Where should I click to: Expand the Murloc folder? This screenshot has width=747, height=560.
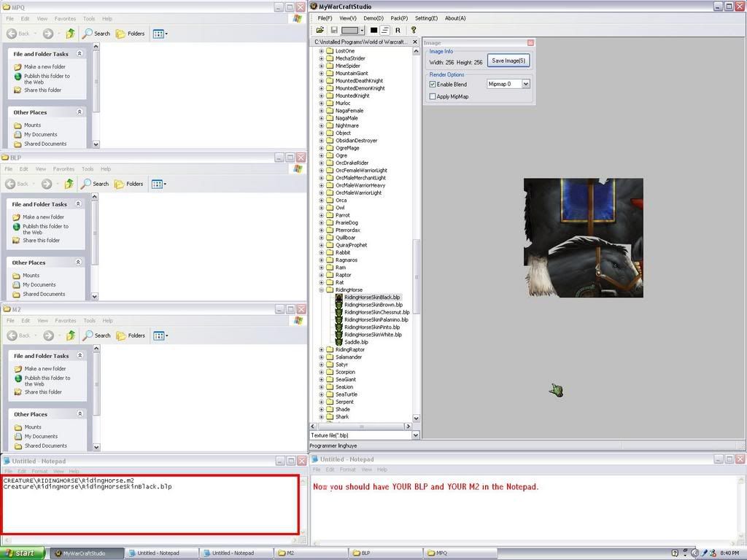pyautogui.click(x=322, y=103)
